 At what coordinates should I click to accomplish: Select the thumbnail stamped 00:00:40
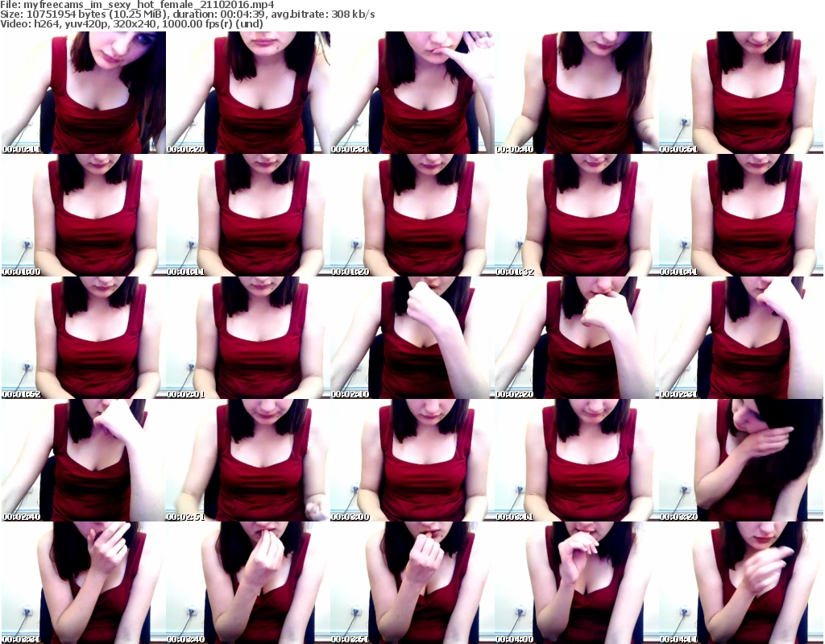(x=577, y=93)
